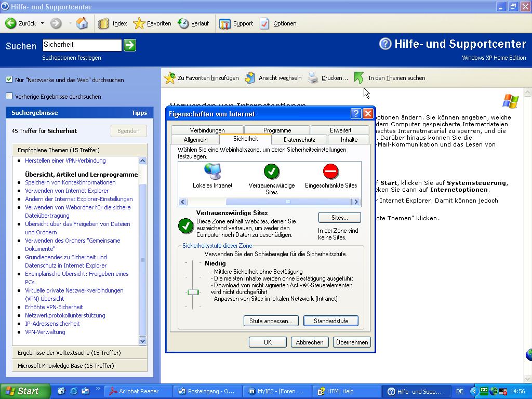Expand 'Microsoft Knowledge Base (15 Treffer)' section
This screenshot has height=399, width=532.
pyautogui.click(x=79, y=366)
